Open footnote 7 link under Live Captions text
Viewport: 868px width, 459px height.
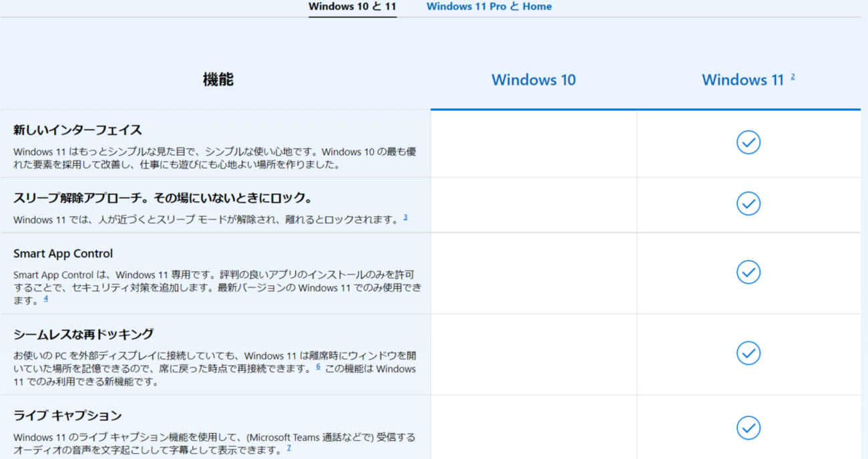coord(288,447)
